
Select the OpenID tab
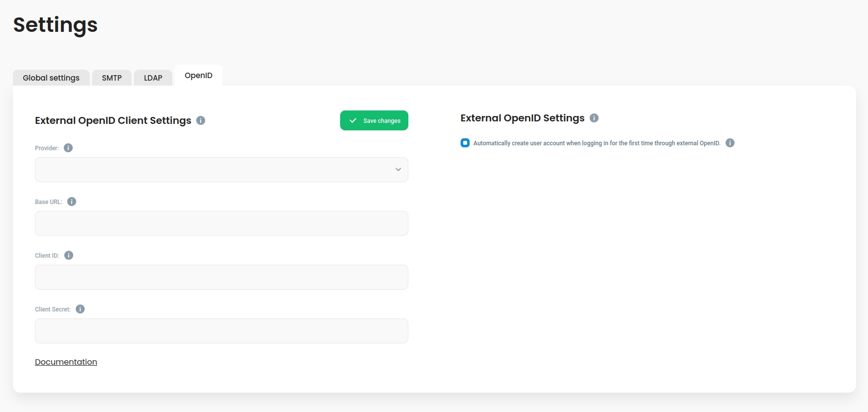pos(198,76)
